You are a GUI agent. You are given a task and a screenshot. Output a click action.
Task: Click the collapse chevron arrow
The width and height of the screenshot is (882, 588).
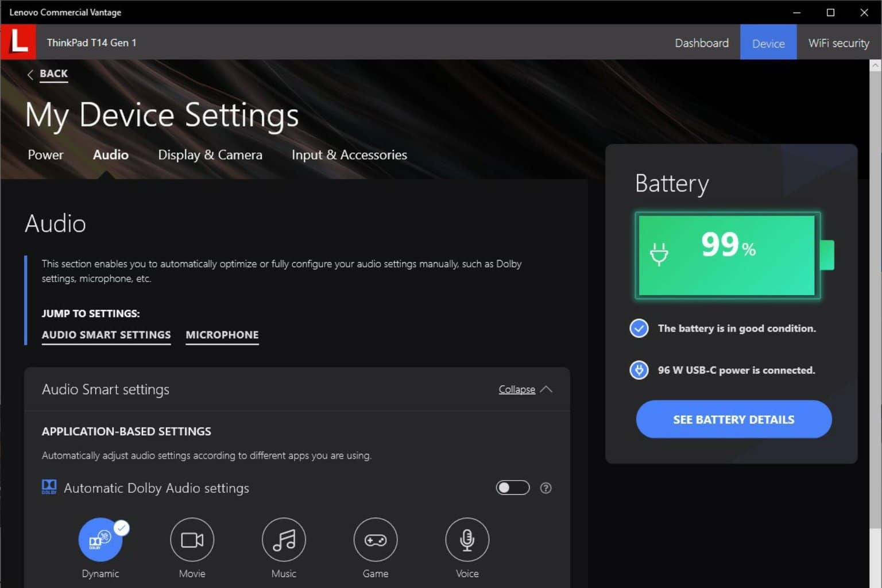point(546,389)
